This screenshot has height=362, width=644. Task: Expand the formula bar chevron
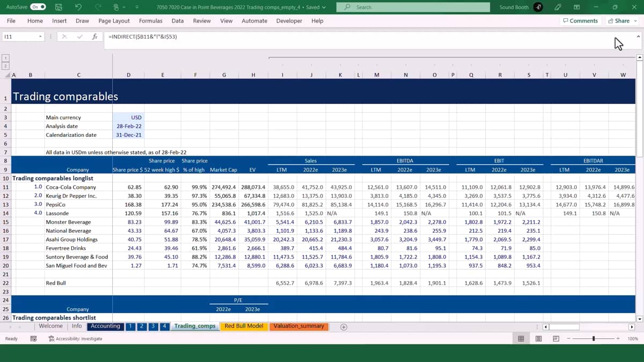click(x=638, y=36)
